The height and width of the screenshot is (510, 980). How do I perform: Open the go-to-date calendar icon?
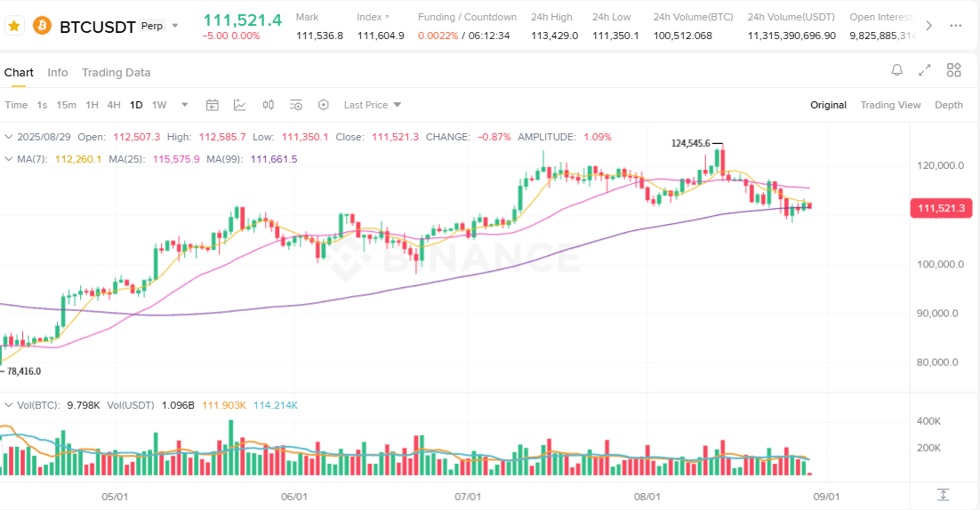[213, 105]
